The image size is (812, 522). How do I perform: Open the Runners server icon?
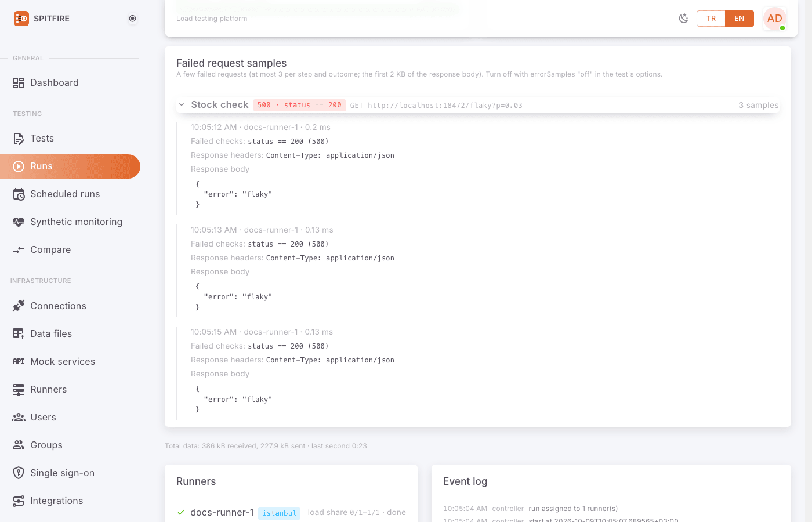tap(19, 389)
